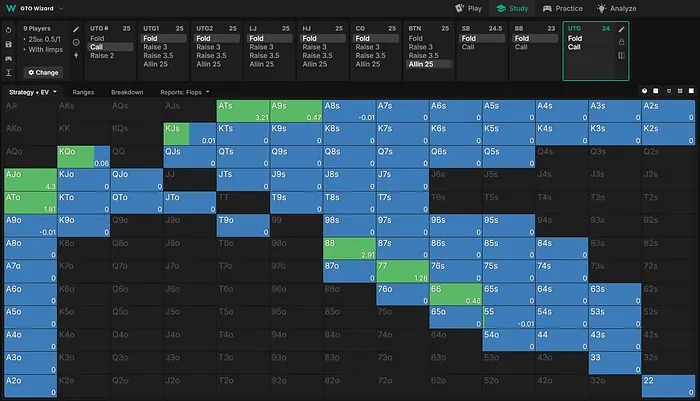Click the gamepad icon in left sidebar
The width and height of the screenshot is (700, 401).
pyautogui.click(x=9, y=58)
